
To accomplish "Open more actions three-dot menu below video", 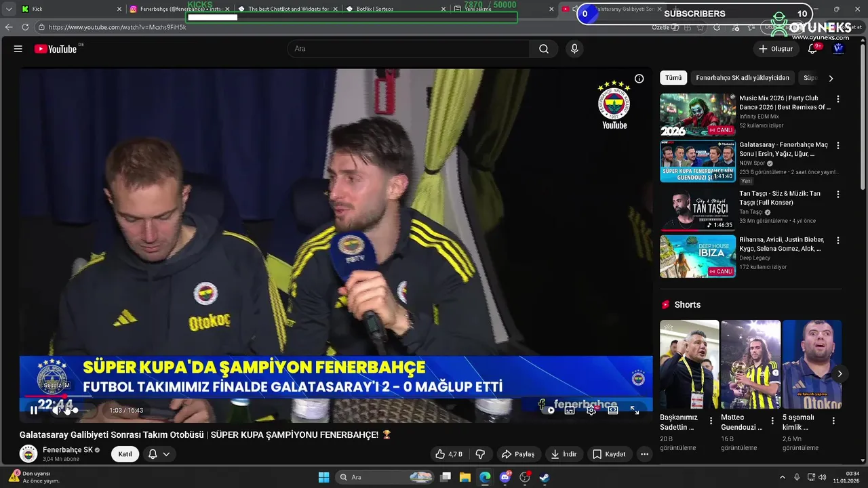I will [644, 454].
